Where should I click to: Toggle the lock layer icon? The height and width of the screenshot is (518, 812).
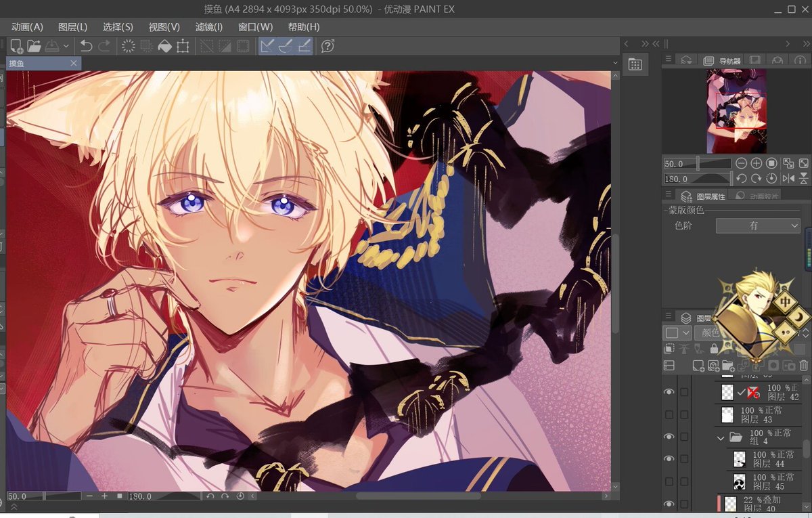point(714,349)
